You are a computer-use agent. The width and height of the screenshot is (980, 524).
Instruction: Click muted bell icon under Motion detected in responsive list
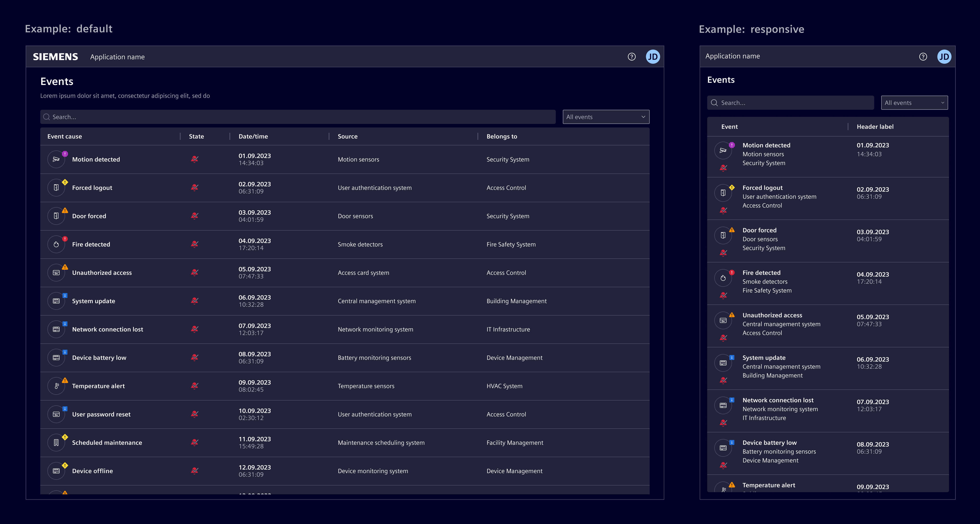point(724,168)
